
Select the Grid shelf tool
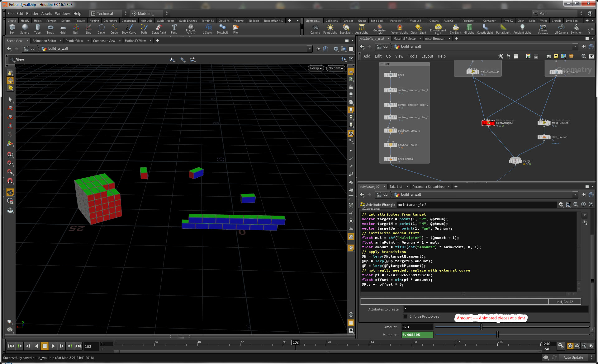coord(63,29)
